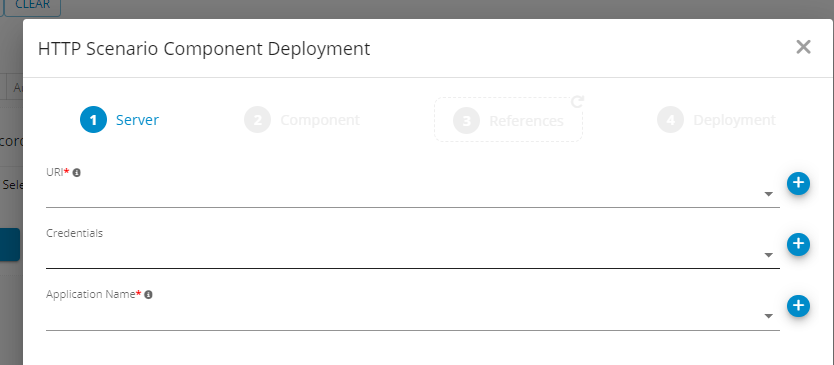Click the blue number 1 step circle

pyautogui.click(x=94, y=120)
